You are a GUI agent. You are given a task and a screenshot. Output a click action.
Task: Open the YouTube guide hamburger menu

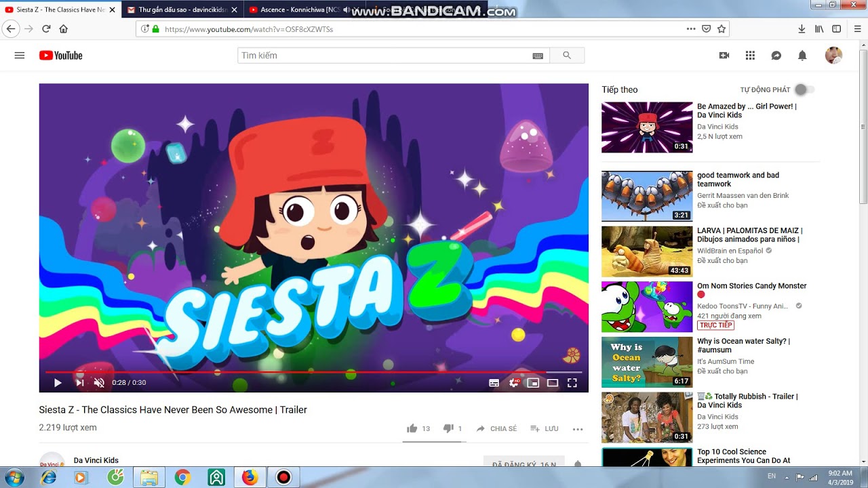pyautogui.click(x=20, y=56)
